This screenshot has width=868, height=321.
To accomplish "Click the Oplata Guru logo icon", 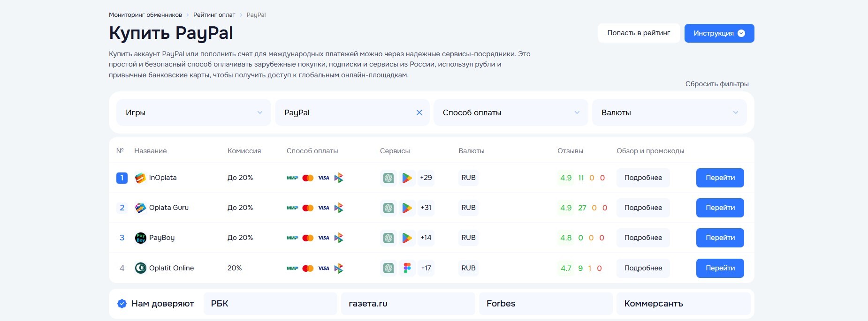I will (140, 208).
